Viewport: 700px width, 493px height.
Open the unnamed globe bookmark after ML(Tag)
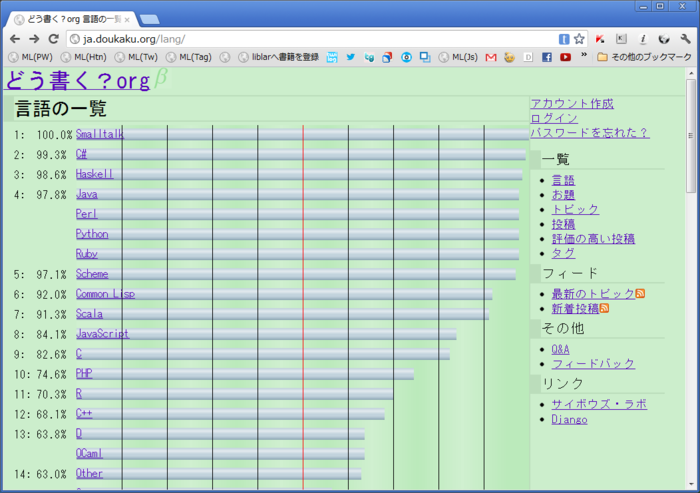point(225,57)
